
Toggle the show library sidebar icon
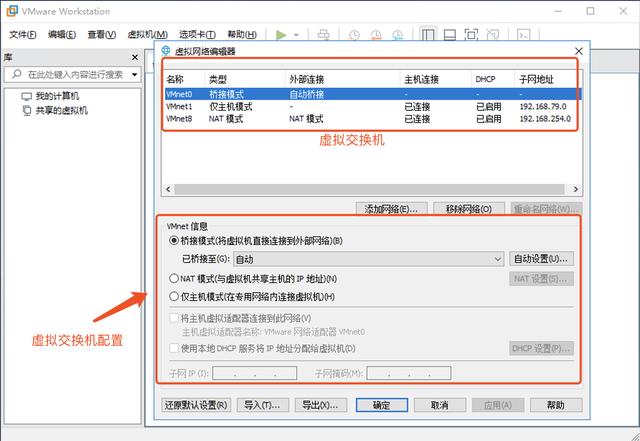click(427, 35)
